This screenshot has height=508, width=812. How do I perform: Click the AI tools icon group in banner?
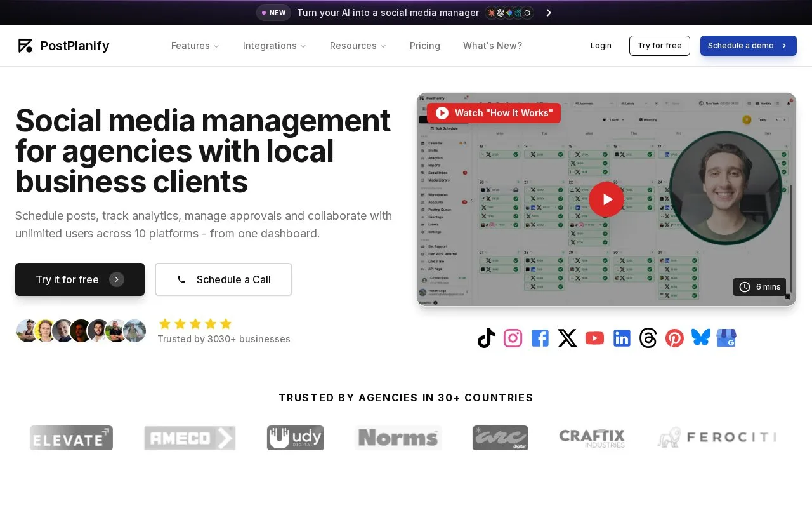click(509, 13)
